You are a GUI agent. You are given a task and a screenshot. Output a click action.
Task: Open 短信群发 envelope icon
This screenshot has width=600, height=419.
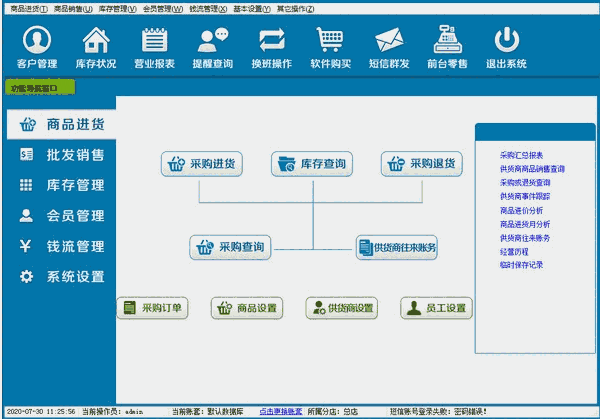click(x=389, y=47)
